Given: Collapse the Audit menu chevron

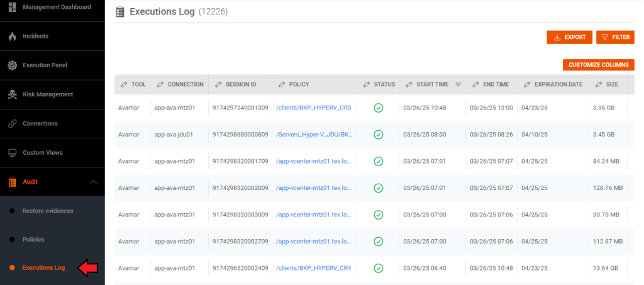Looking at the screenshot, I should pyautogui.click(x=94, y=182).
